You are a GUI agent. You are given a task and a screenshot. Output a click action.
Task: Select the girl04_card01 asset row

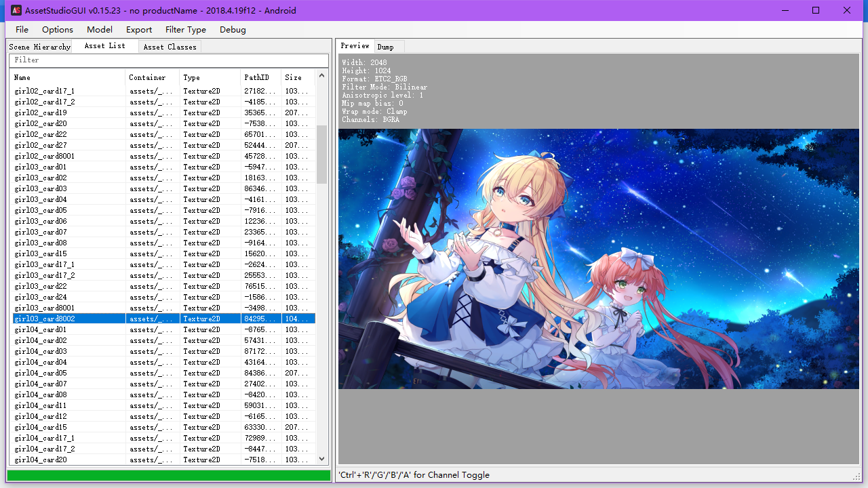tap(163, 329)
